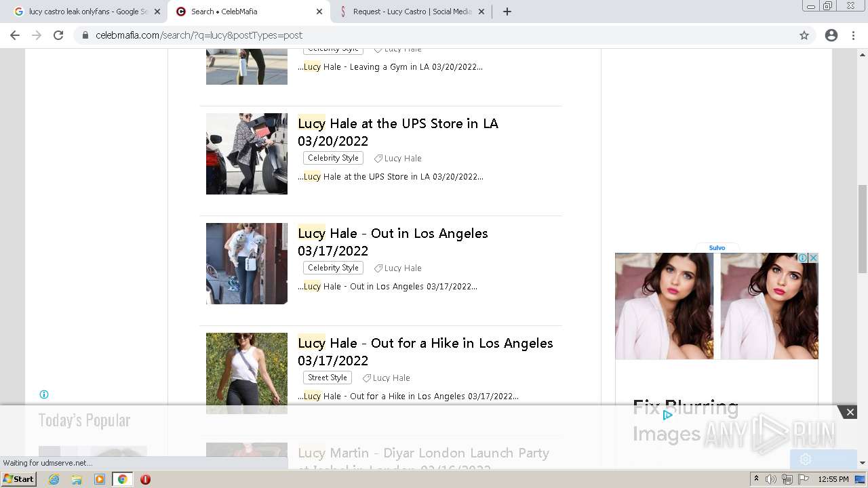Open the Chrome three-dot menu

pyautogui.click(x=853, y=35)
